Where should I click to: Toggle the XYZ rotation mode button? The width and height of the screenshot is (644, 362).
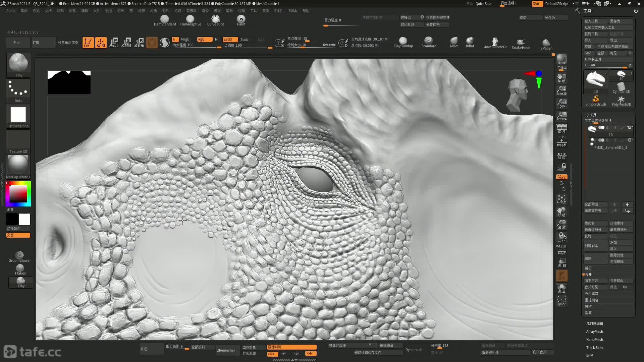tap(561, 177)
